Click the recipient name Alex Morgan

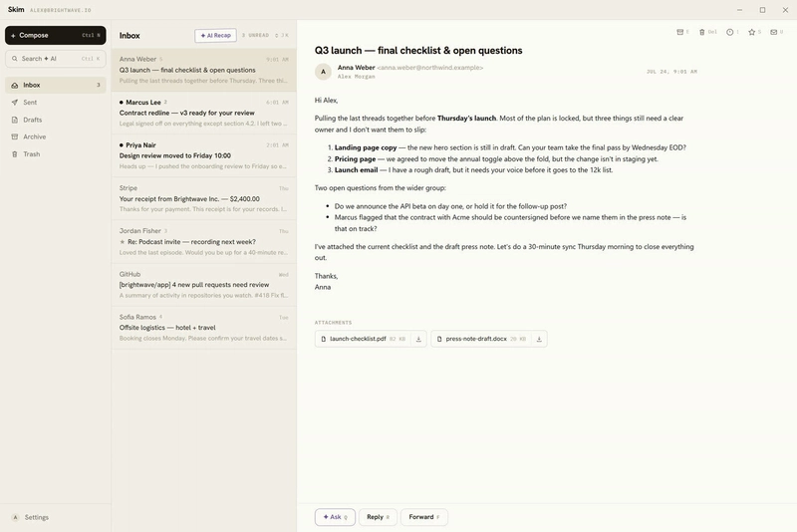point(357,77)
